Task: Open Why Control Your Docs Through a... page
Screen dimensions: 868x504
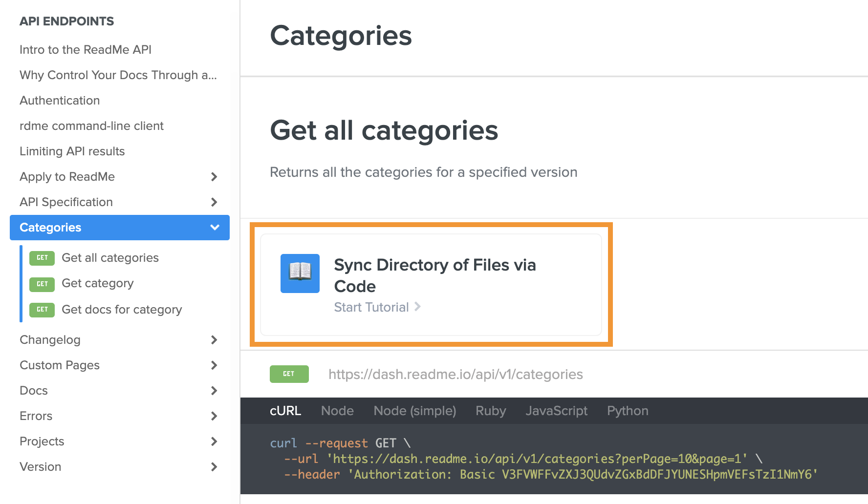Action: click(118, 75)
